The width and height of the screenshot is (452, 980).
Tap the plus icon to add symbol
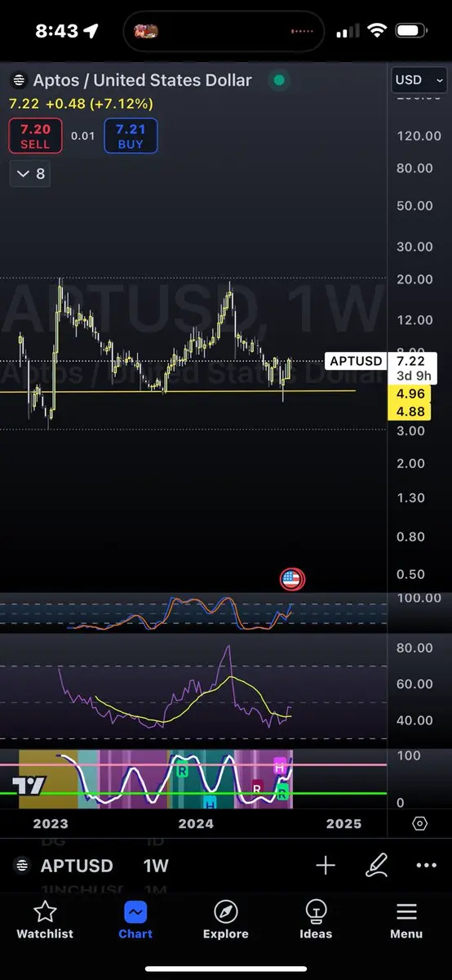(x=326, y=866)
